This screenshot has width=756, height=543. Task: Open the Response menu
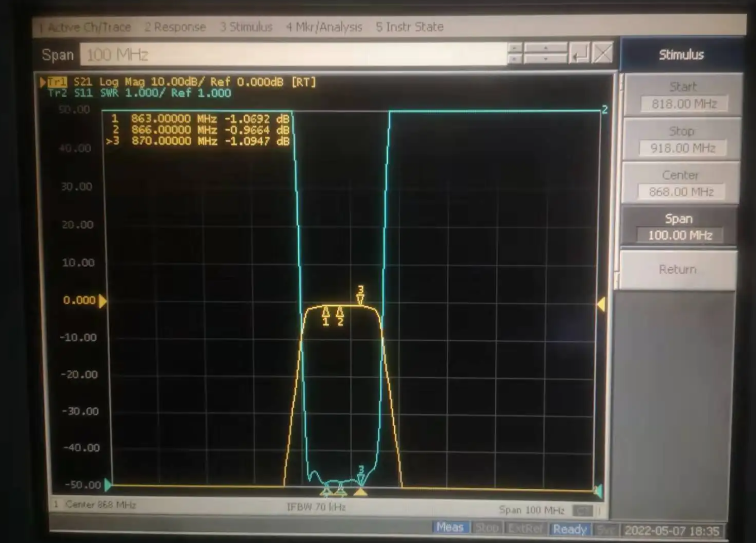175,27
